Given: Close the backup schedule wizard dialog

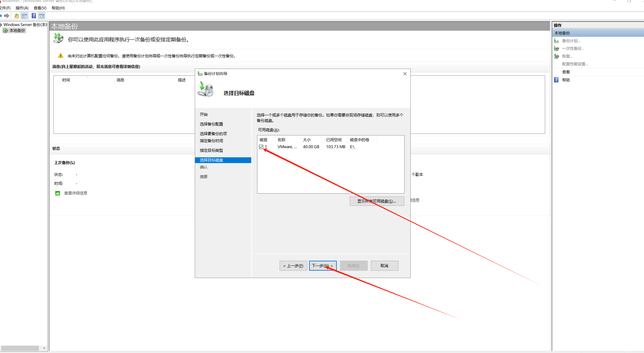Looking at the screenshot, I should [405, 74].
